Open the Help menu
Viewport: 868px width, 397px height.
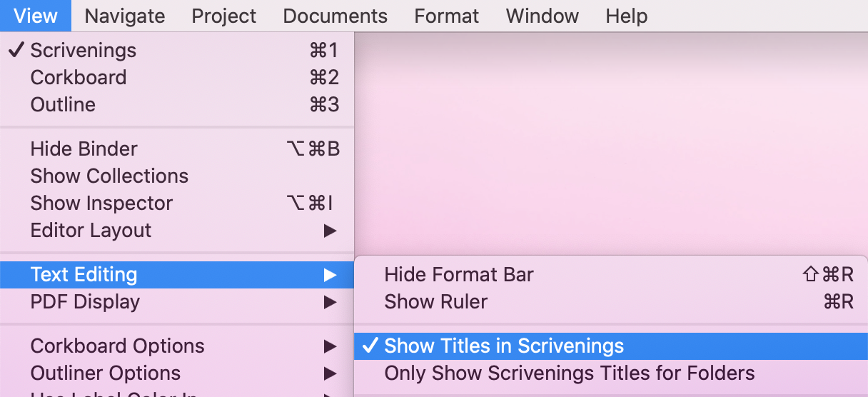tap(627, 16)
